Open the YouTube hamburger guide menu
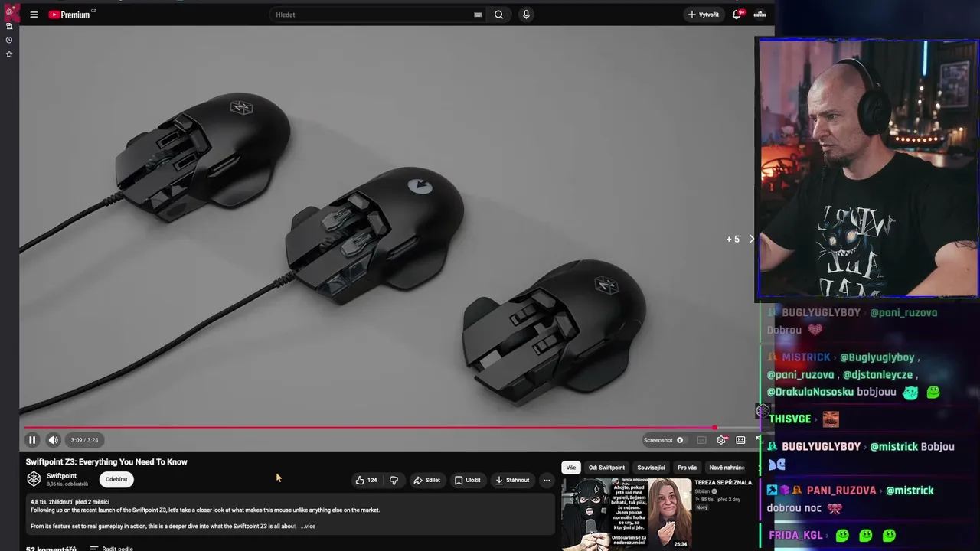 [x=34, y=15]
